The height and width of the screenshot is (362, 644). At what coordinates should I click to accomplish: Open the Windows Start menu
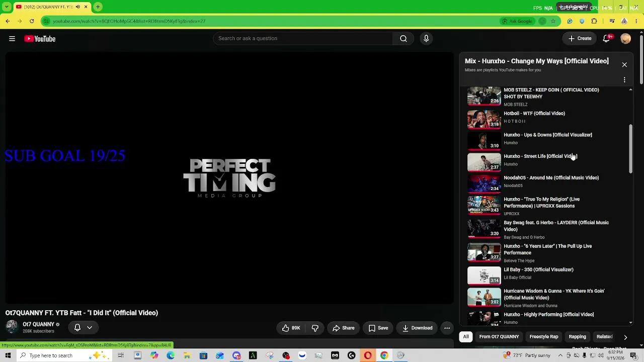point(8,355)
